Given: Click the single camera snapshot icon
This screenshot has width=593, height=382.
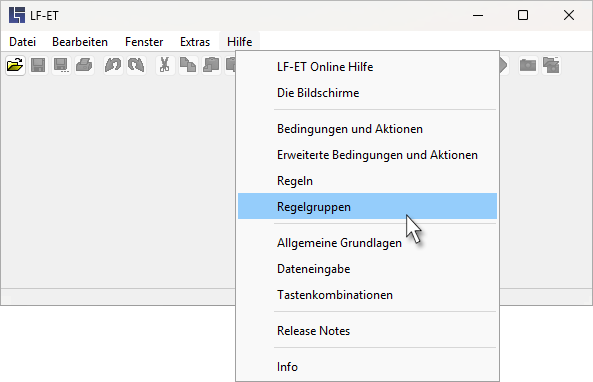Looking at the screenshot, I should click(x=528, y=65).
